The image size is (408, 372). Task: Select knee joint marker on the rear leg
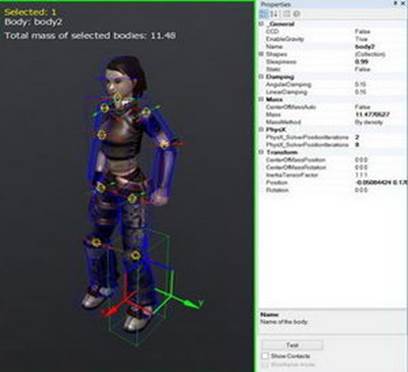point(96,242)
